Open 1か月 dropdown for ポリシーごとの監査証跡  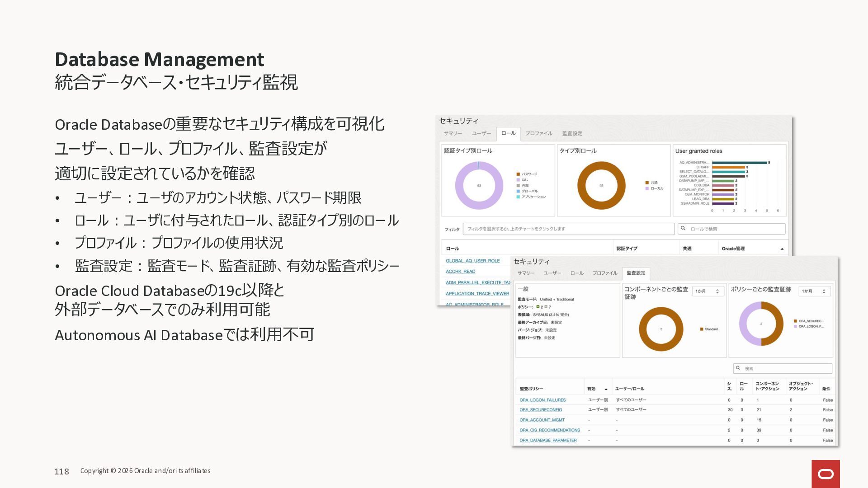[814, 291]
